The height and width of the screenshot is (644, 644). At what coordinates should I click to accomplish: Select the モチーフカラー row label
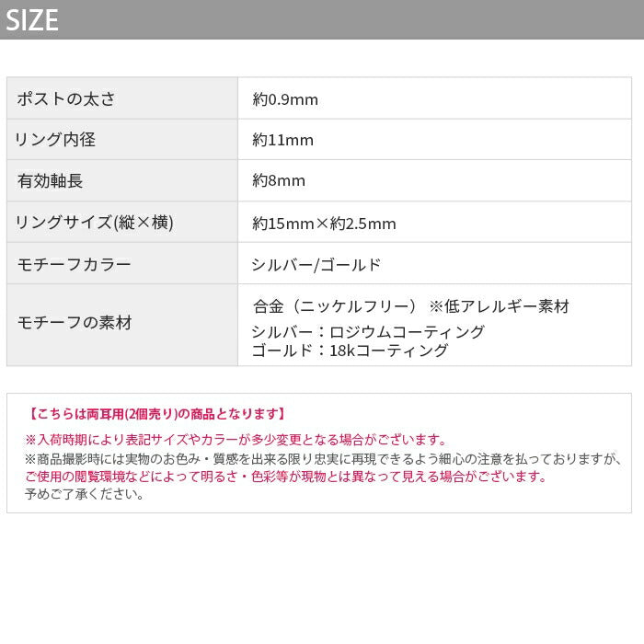pyautogui.click(x=75, y=265)
